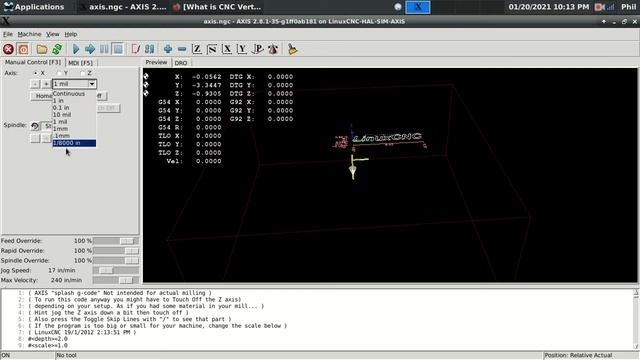
Task: Switch to the What is CNC Vert taskbar window
Action: (217, 7)
